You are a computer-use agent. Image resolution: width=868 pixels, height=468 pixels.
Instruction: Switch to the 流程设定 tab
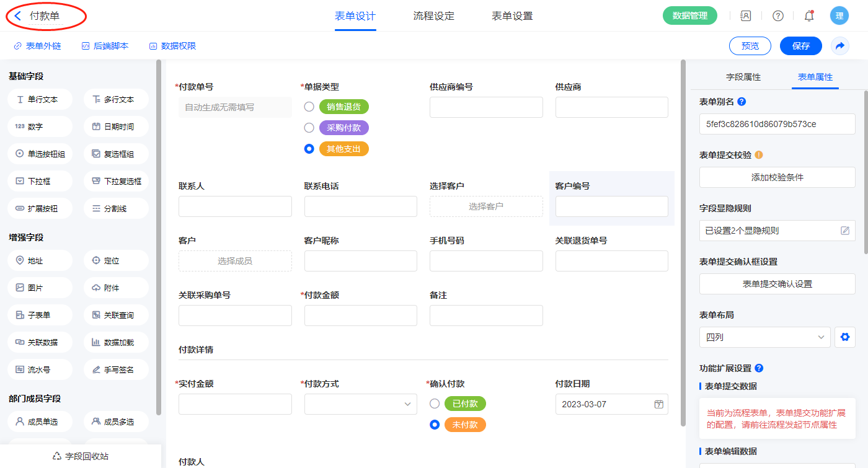[433, 16]
